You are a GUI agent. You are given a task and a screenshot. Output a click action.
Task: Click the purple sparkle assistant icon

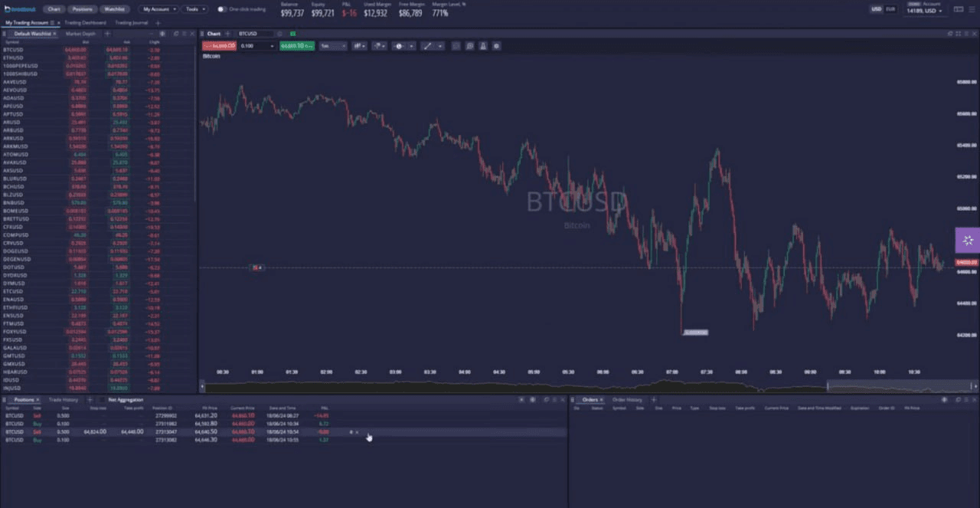[x=968, y=240]
